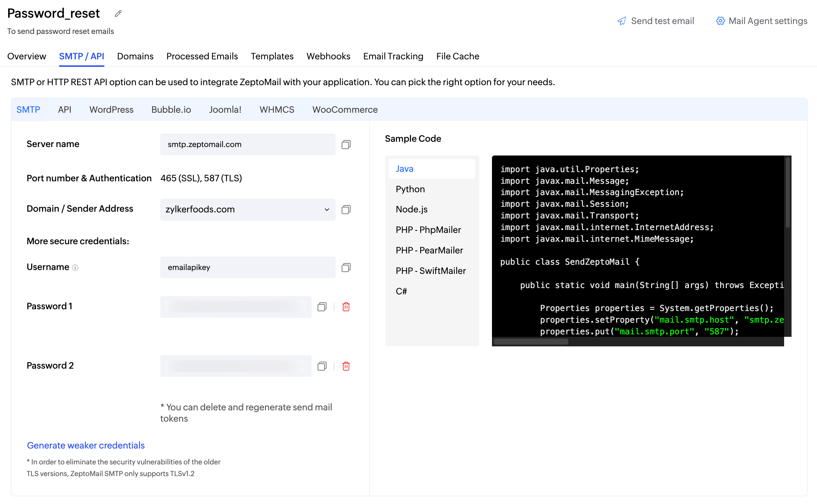Open the Bubble.io integration sub-tab
Image resolution: width=817 pixels, height=504 pixels.
click(171, 110)
